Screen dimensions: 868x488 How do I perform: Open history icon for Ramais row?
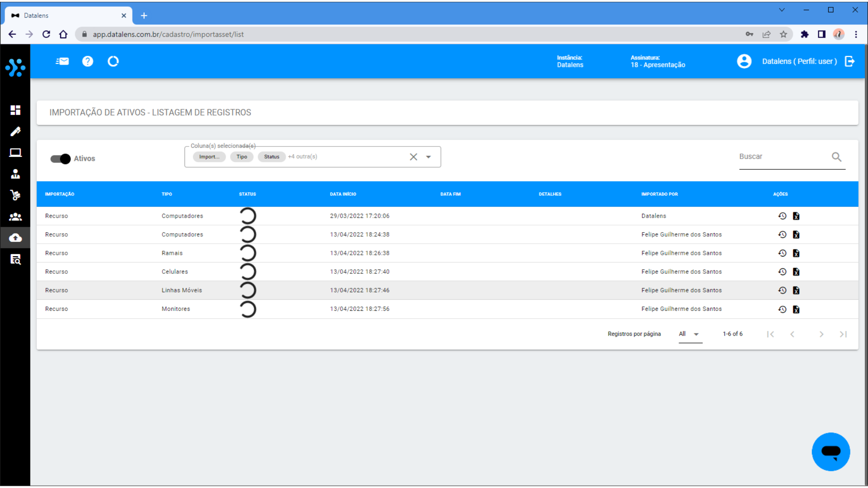click(782, 253)
